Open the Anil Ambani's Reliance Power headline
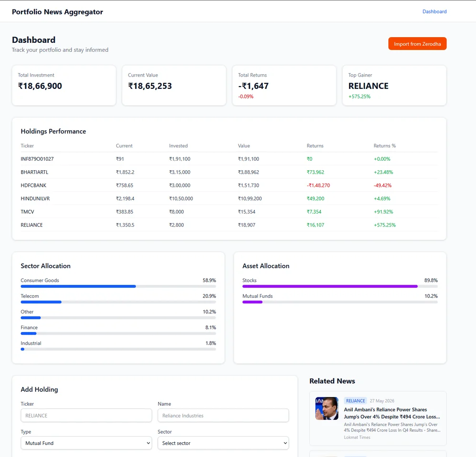The height and width of the screenshot is (457, 476). [392, 413]
